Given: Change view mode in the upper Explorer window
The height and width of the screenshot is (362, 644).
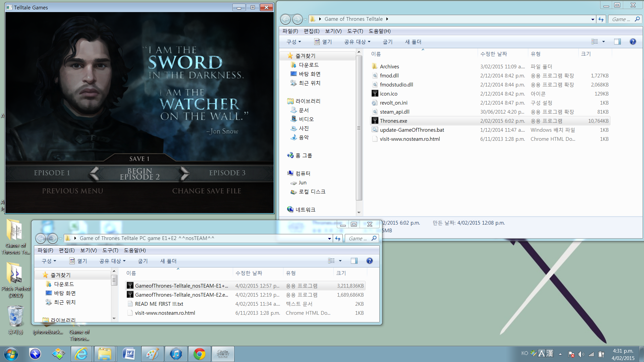Looking at the screenshot, I should click(595, 42).
